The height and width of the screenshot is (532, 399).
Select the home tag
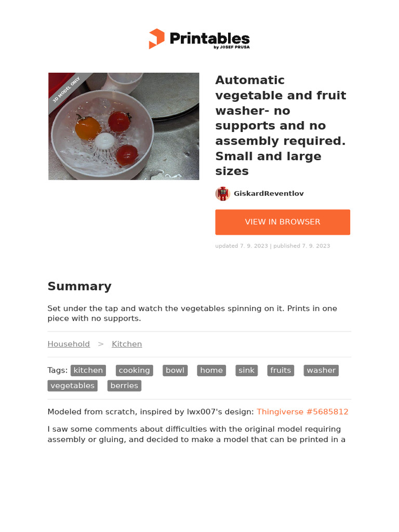tap(211, 370)
